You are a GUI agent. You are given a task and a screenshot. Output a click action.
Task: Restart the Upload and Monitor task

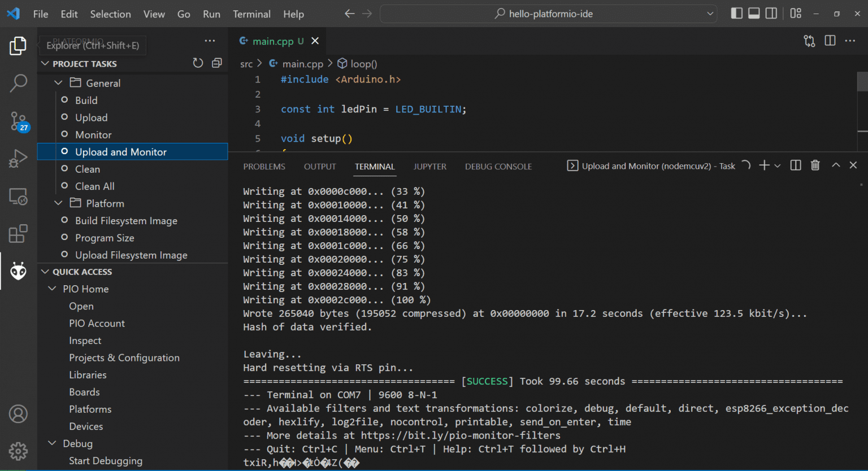746,165
